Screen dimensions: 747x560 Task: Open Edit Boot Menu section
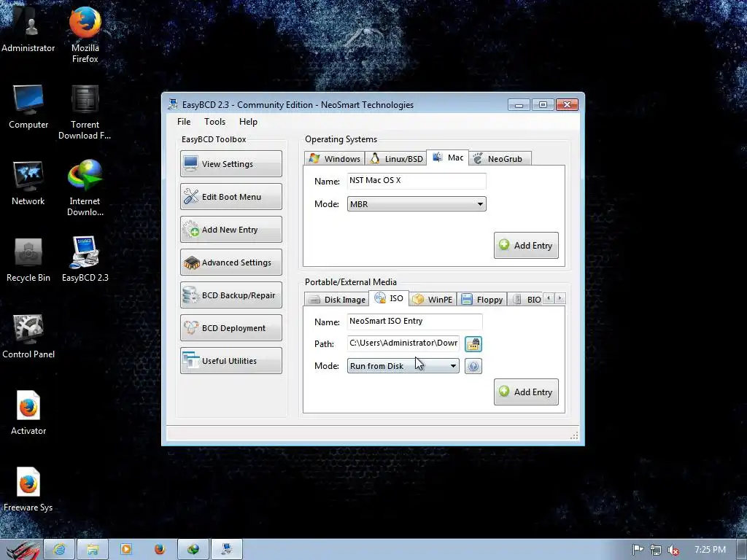[231, 197]
